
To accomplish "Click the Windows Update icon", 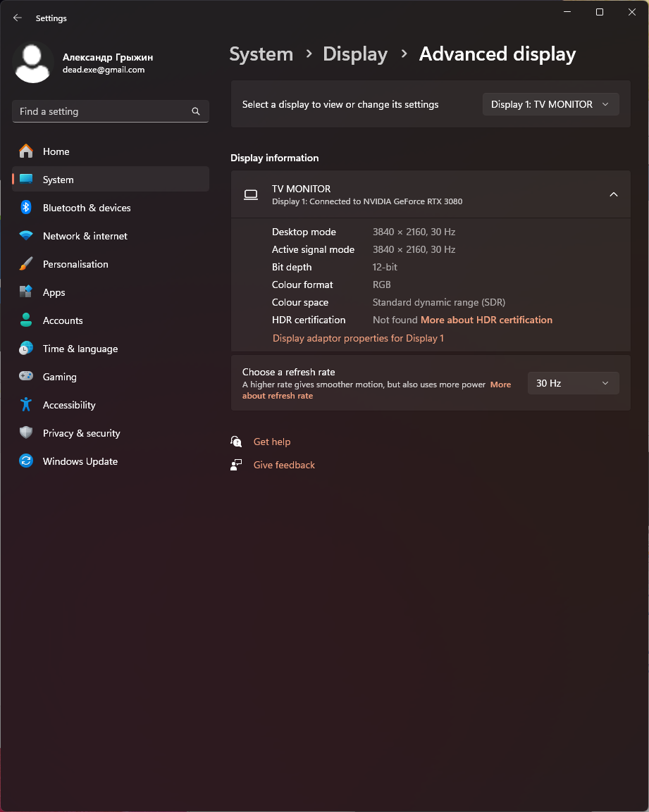I will click(x=26, y=461).
